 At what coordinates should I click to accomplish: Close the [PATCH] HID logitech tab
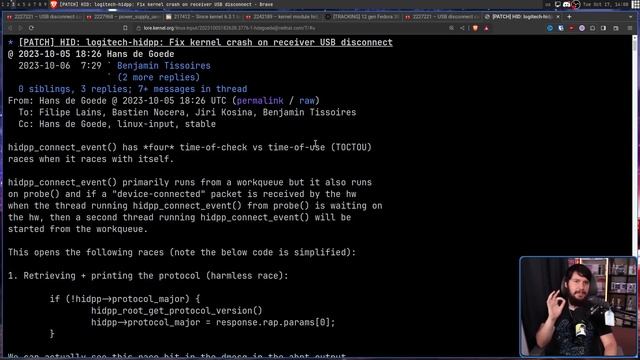(558, 17)
